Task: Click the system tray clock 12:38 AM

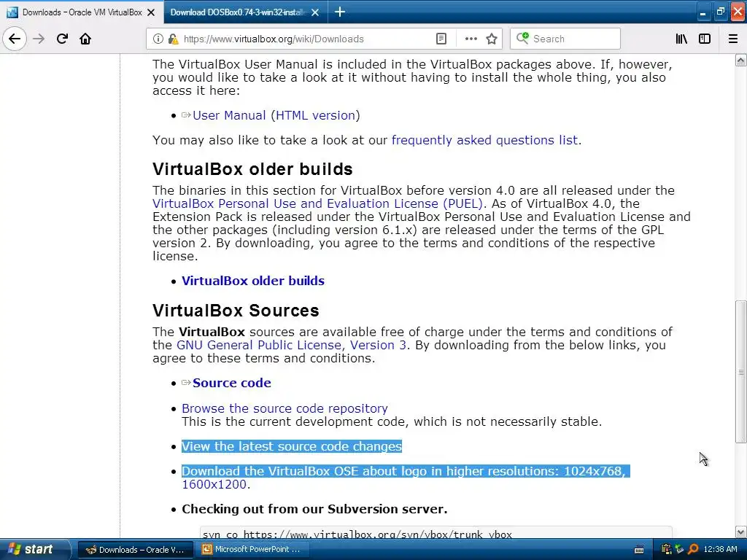Action: (x=720, y=550)
